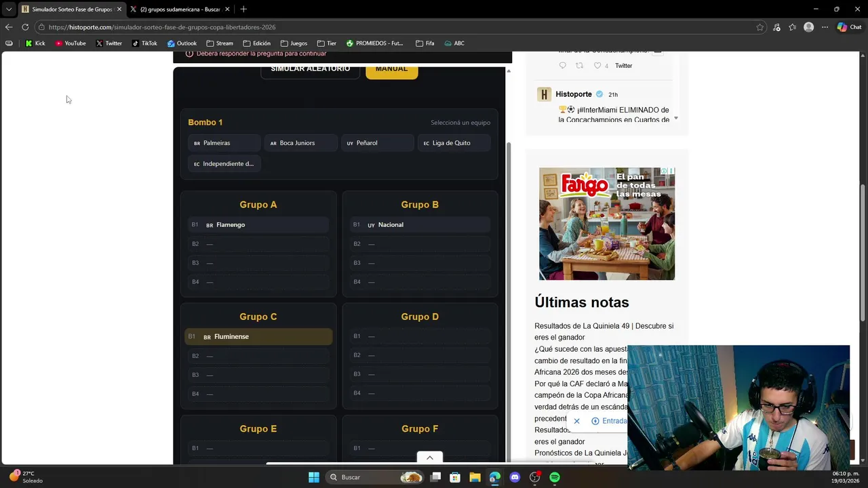Open Discord from taskbar
The width and height of the screenshot is (868, 488).
click(x=515, y=477)
